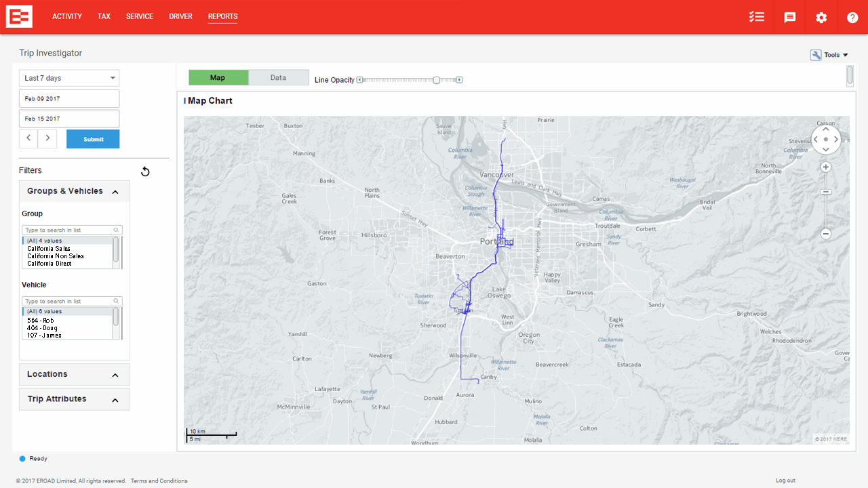The height and width of the screenshot is (488, 868).
Task: Switch to the Data view toggle
Action: (278, 78)
